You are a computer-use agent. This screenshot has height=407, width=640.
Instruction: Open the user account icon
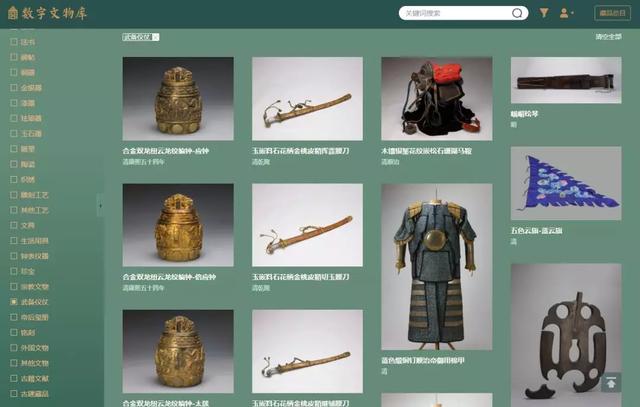pyautogui.click(x=564, y=13)
